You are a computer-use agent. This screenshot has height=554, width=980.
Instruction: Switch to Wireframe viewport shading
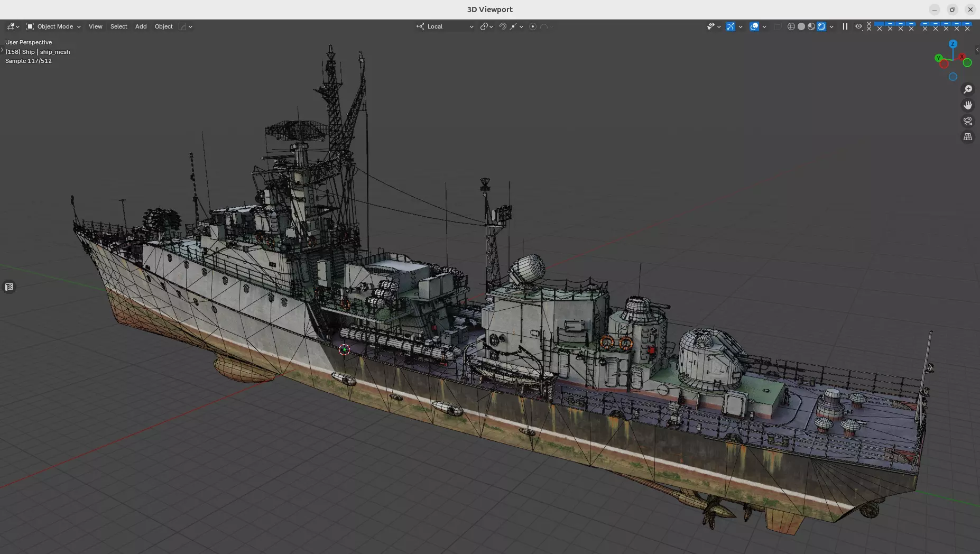(x=791, y=26)
